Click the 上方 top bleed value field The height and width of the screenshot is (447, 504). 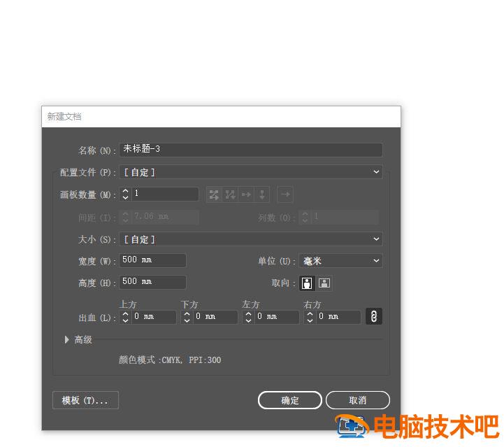tap(154, 317)
